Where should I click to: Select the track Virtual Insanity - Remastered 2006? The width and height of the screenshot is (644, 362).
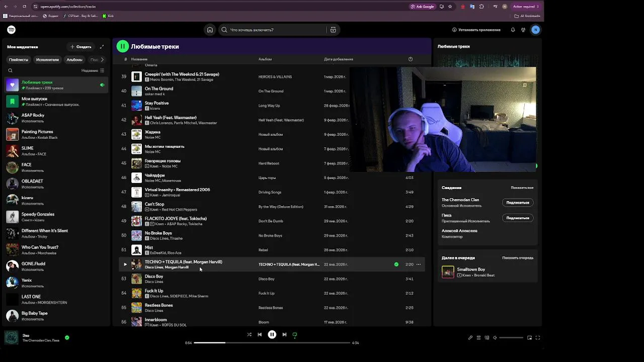coord(178,190)
